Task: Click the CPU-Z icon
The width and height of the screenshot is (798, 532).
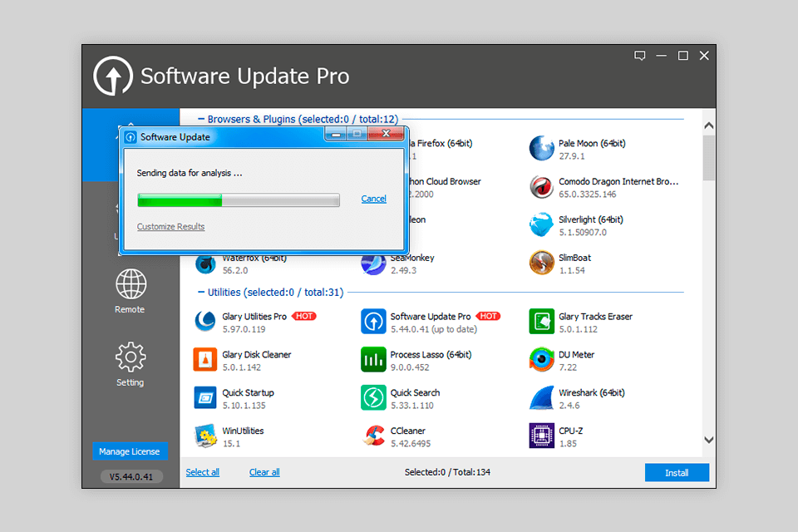Action: 541,436
